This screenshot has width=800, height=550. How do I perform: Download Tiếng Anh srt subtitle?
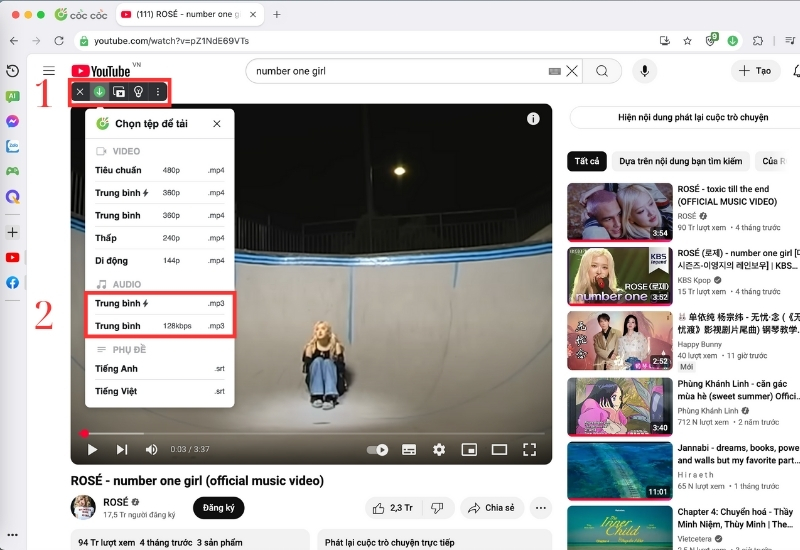(160, 369)
